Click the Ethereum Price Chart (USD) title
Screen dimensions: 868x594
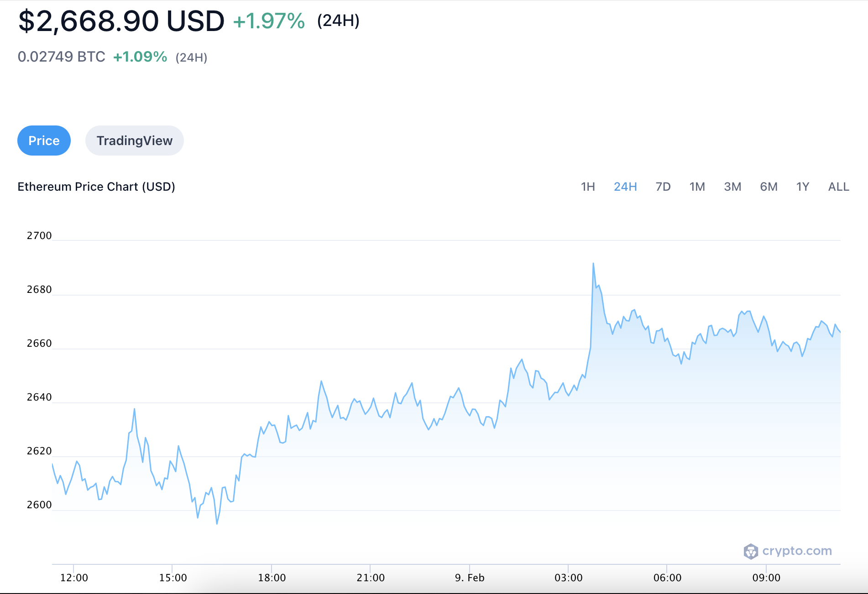click(96, 187)
